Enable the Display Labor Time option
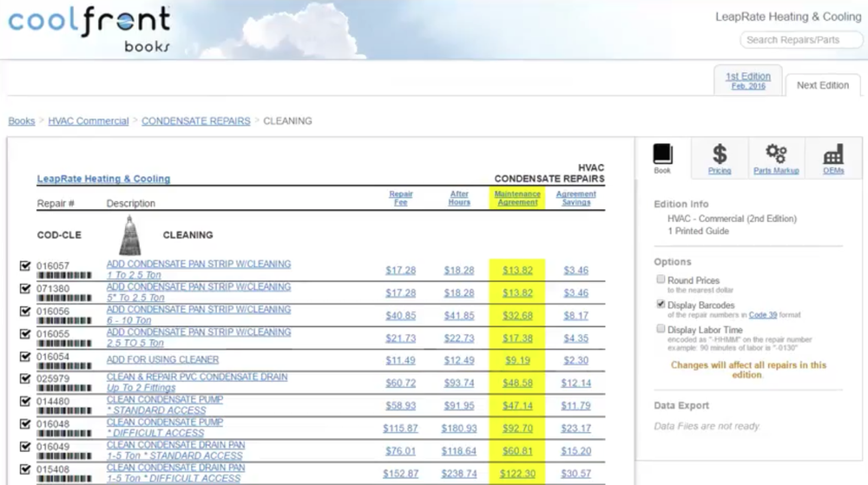The height and width of the screenshot is (485, 868). (x=661, y=329)
